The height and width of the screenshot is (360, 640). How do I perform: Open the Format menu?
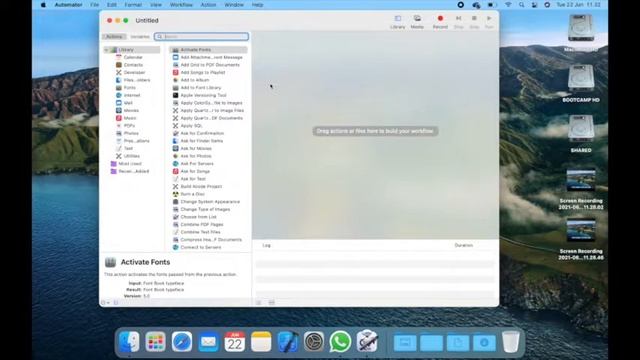click(133, 5)
